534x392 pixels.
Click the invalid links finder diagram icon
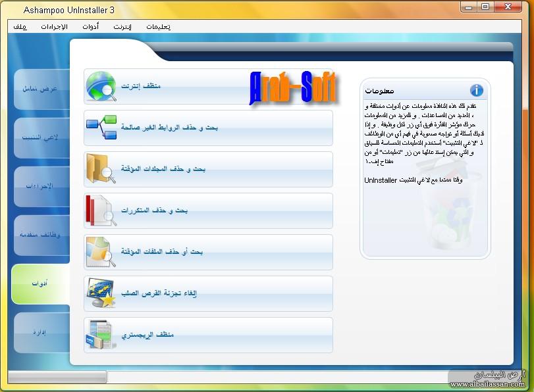click(101, 127)
